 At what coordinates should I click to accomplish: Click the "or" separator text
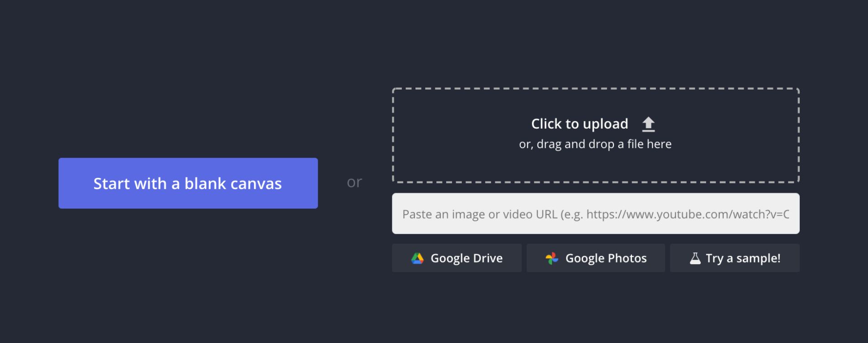354,182
